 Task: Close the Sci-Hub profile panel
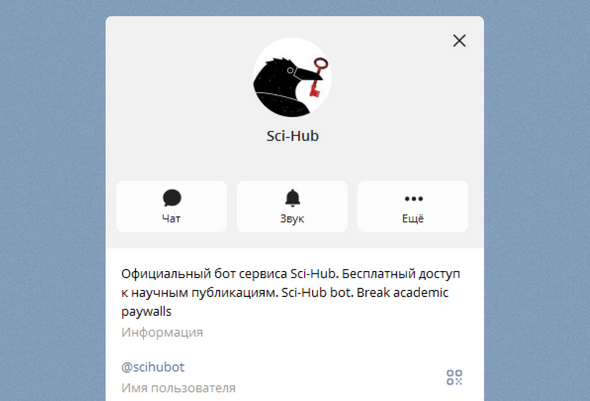point(459,41)
